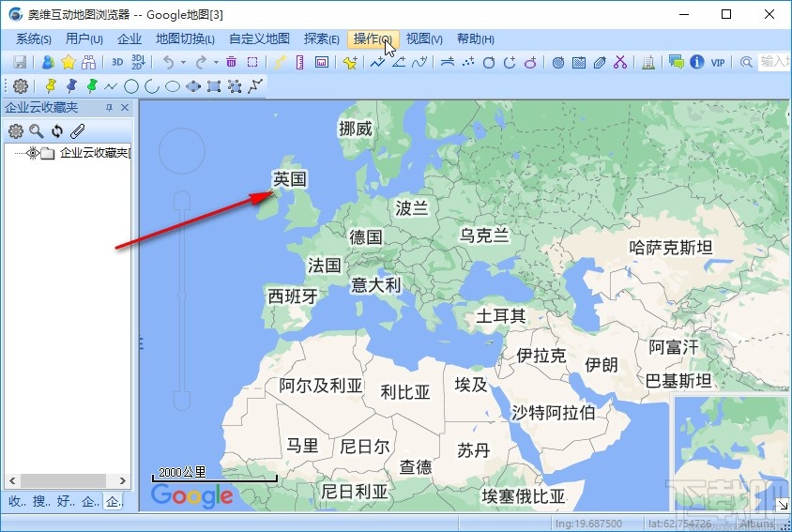
Task: Toggle the 3D/2D switch icon
Action: click(138, 62)
